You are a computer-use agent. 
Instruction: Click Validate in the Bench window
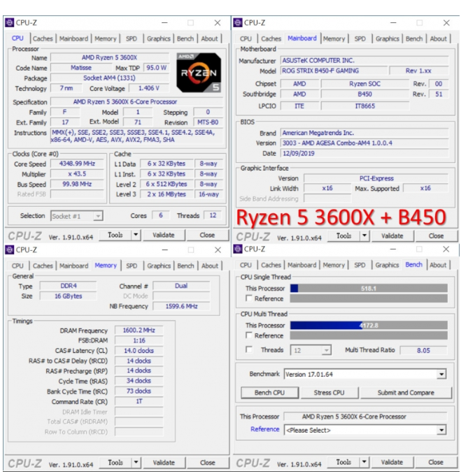coord(392,462)
